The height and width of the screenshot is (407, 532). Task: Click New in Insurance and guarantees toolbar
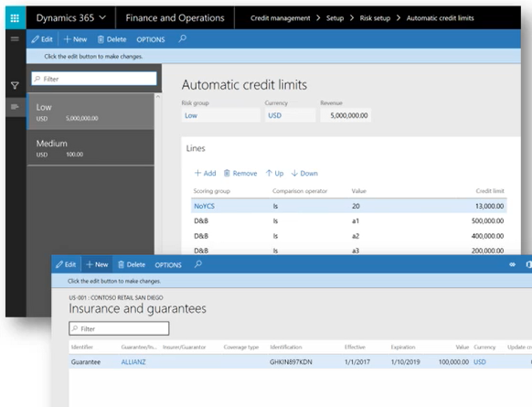97,264
